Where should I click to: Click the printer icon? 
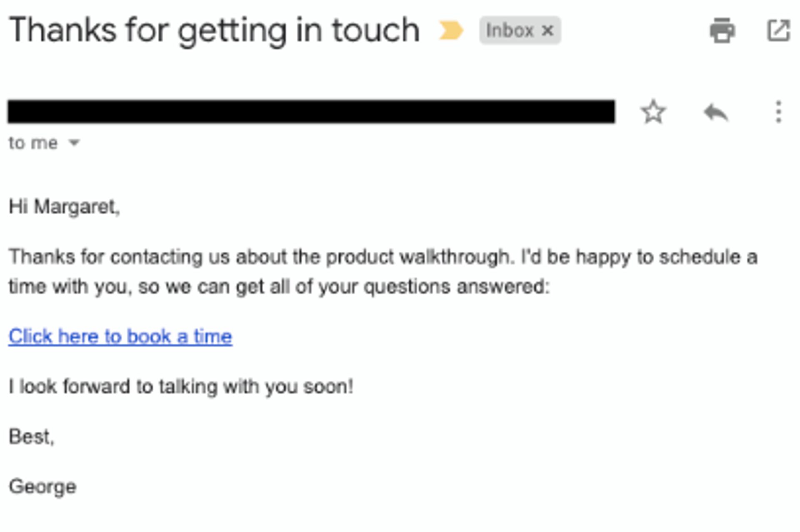click(x=723, y=30)
